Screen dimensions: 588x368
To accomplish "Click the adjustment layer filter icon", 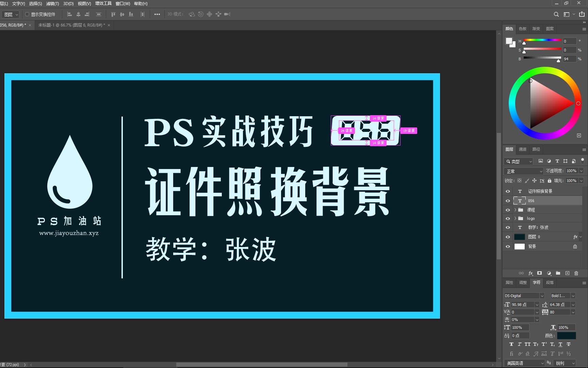I will coord(549,161).
